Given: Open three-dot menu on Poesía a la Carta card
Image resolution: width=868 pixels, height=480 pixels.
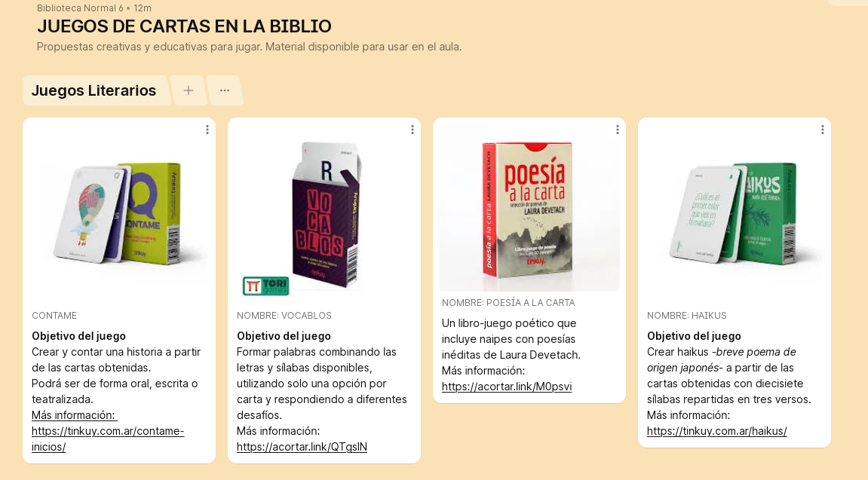Looking at the screenshot, I should click(617, 130).
